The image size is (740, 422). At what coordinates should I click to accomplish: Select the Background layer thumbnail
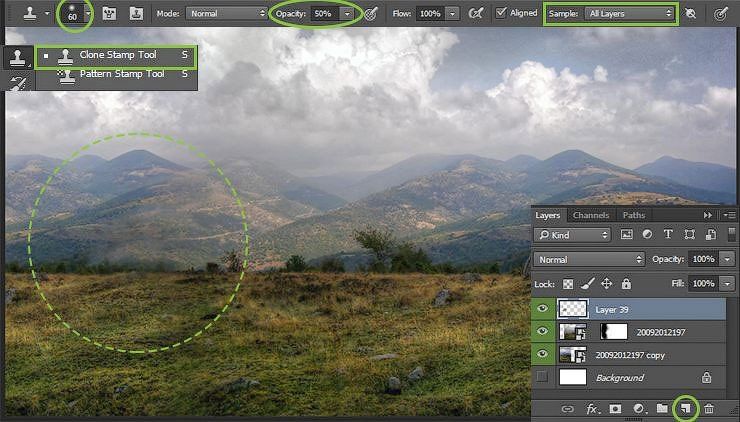click(x=573, y=377)
